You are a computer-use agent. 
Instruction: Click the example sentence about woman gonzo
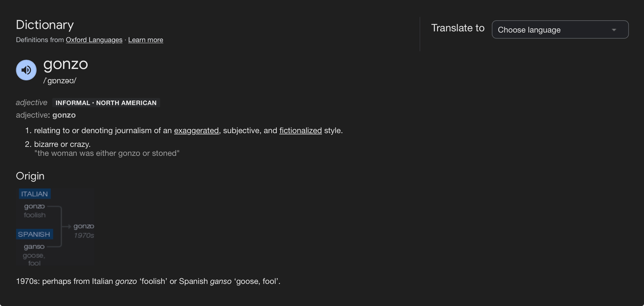coord(107,153)
